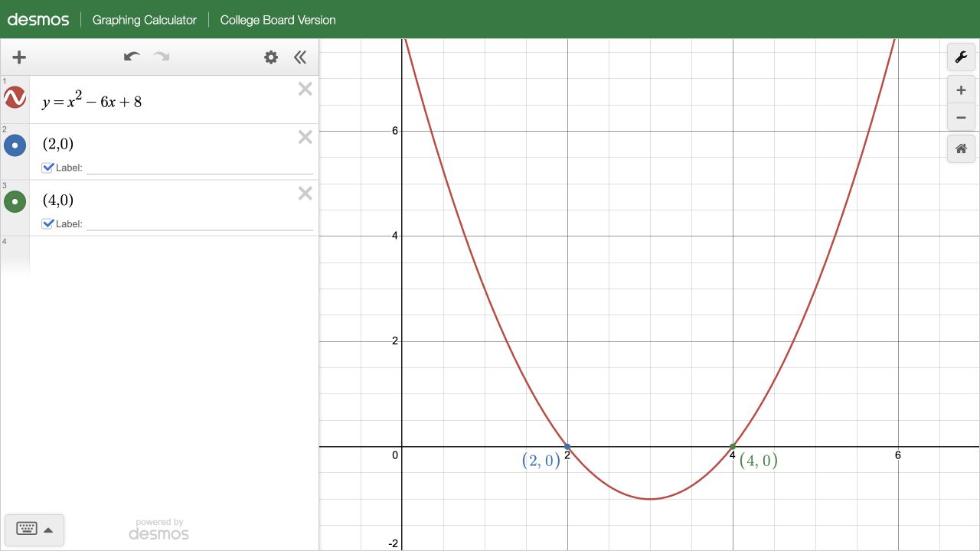Zoom out on the graph
Viewport: 980px width, 551px height.
point(962,118)
